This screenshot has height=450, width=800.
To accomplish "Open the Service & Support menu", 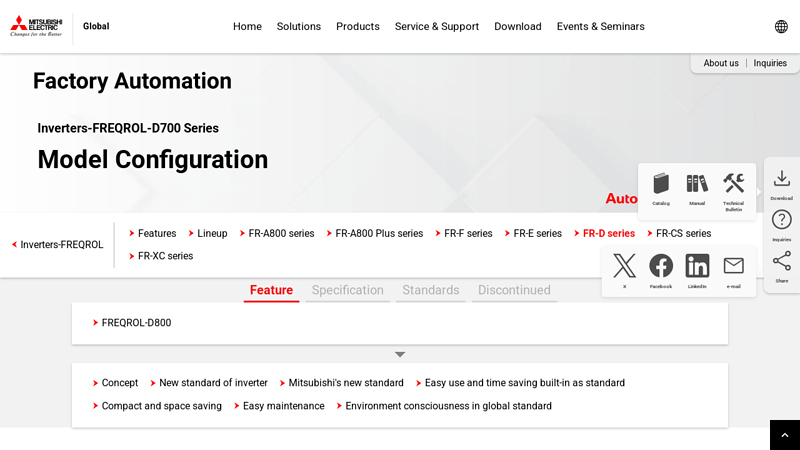I will [436, 27].
